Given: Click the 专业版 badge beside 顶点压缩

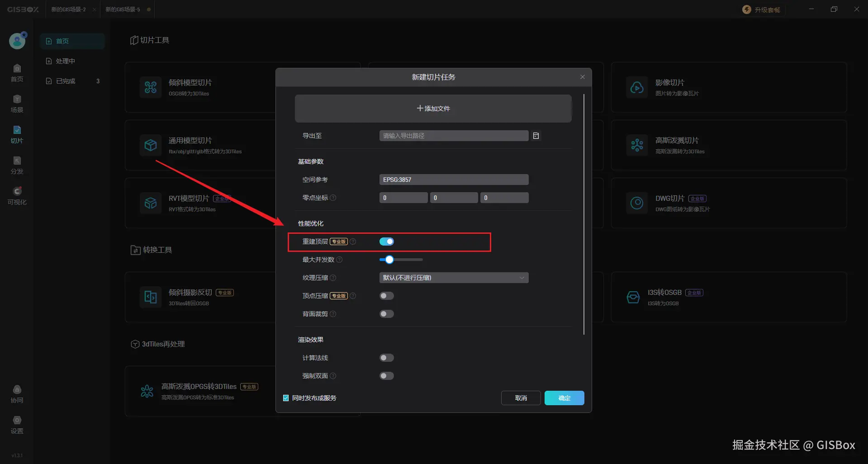Looking at the screenshot, I should click(339, 296).
